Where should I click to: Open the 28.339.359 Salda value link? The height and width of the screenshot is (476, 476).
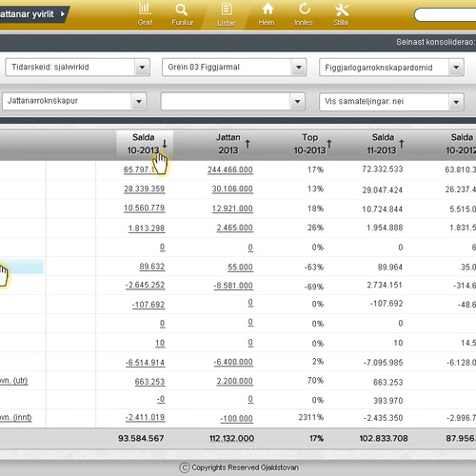tap(145, 188)
